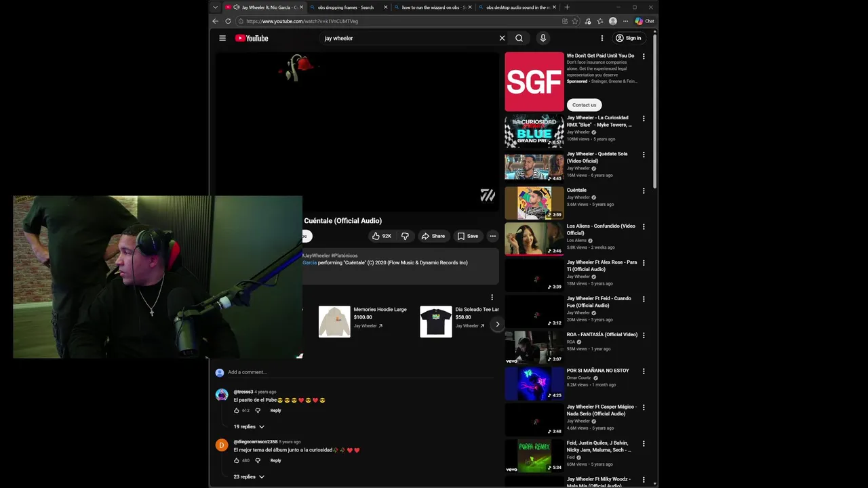Open Copilot Chat in the toolbar
This screenshot has height=488, width=868.
[x=645, y=21]
